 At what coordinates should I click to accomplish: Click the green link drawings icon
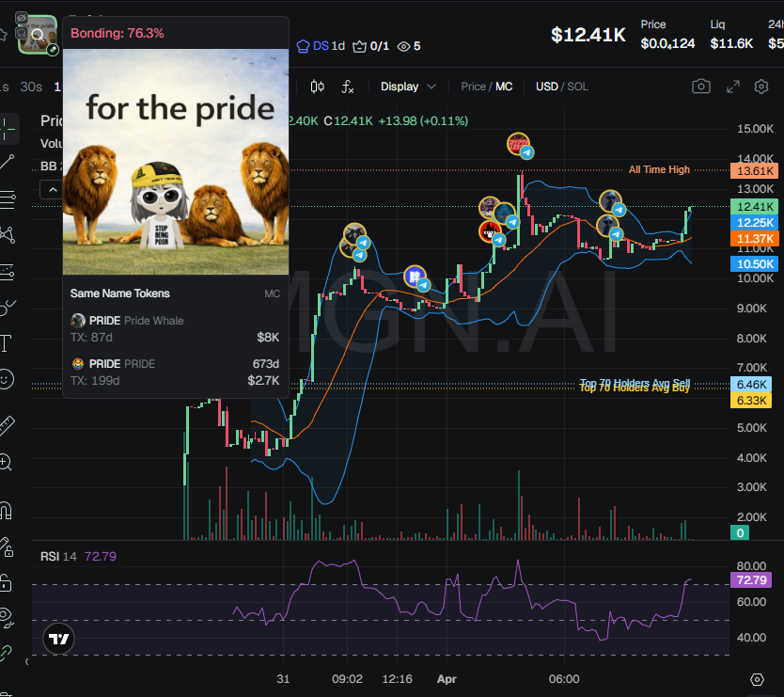[x=6, y=653]
